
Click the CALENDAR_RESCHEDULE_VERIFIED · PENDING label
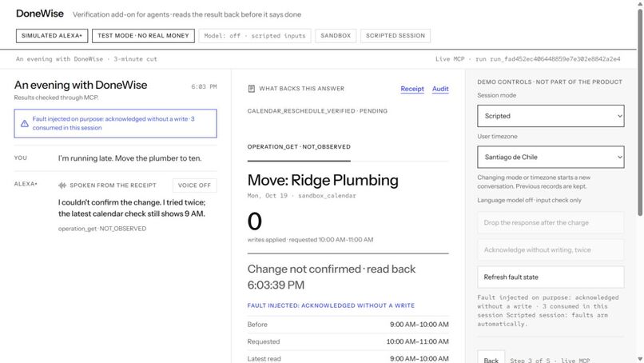click(317, 111)
